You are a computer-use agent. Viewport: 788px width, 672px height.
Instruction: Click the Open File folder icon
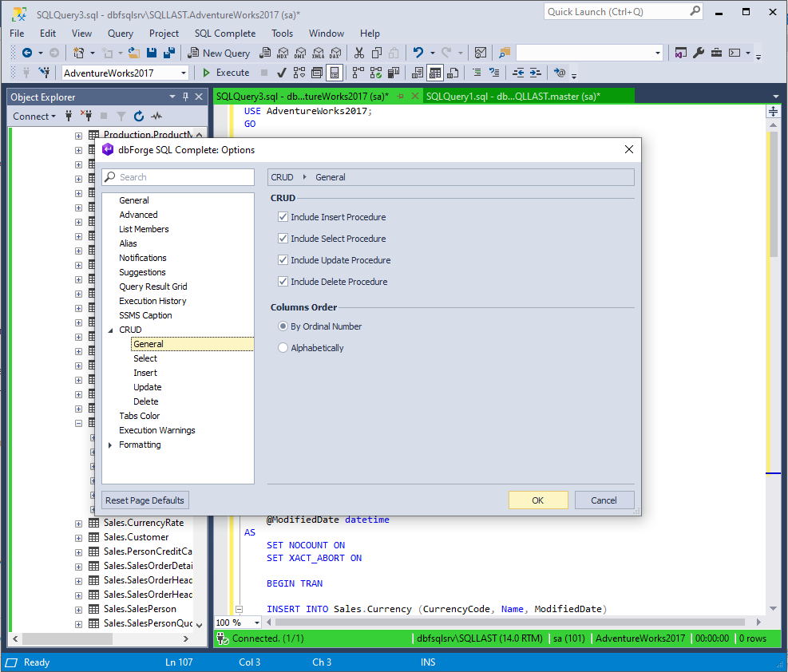[133, 53]
